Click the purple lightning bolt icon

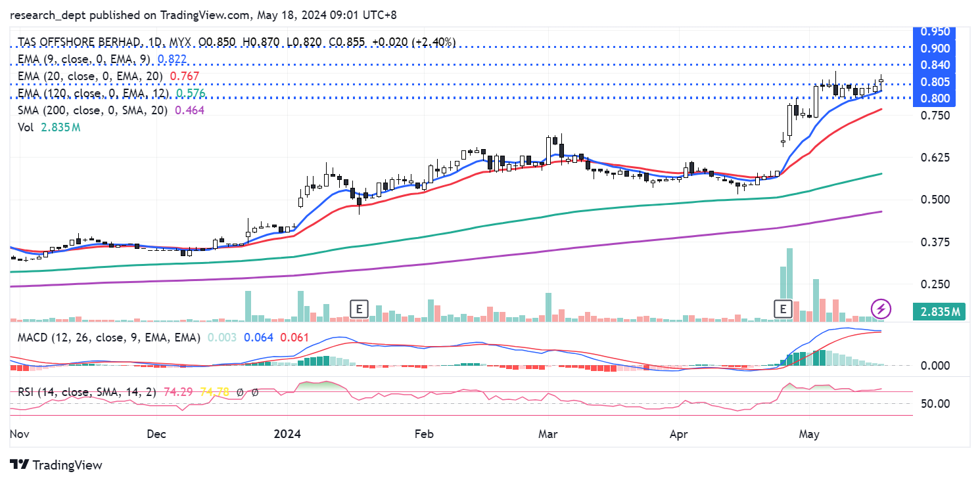[x=881, y=308]
